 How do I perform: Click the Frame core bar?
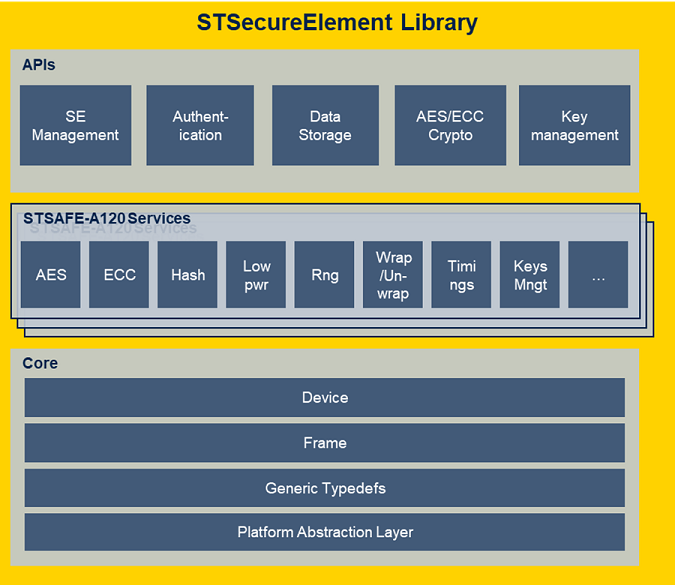[x=325, y=442]
